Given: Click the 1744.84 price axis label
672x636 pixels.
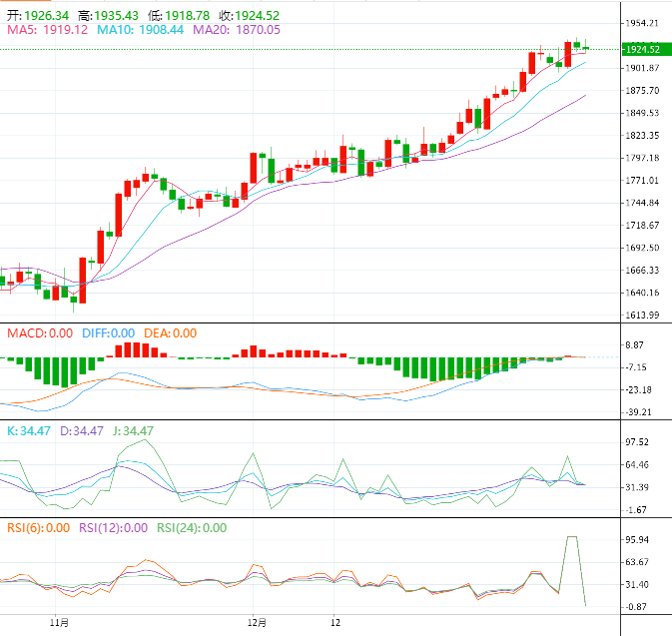Looking at the screenshot, I should coord(642,203).
